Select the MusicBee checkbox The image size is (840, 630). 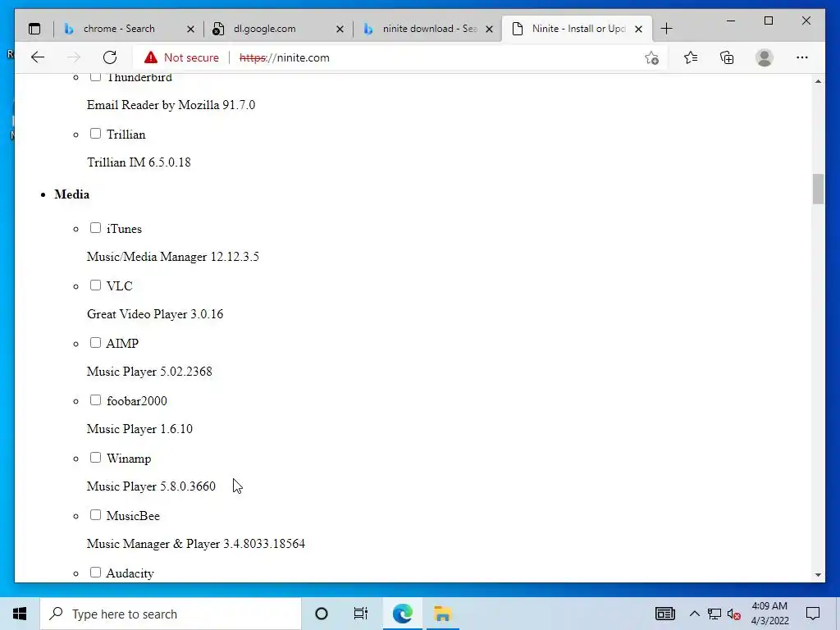point(95,515)
